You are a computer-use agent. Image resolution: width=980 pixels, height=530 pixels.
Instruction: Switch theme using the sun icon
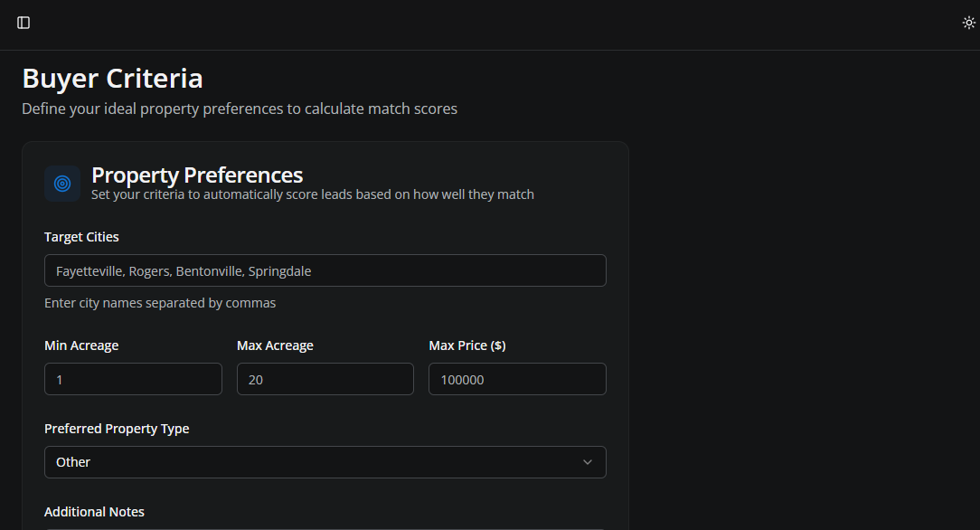pos(968,23)
